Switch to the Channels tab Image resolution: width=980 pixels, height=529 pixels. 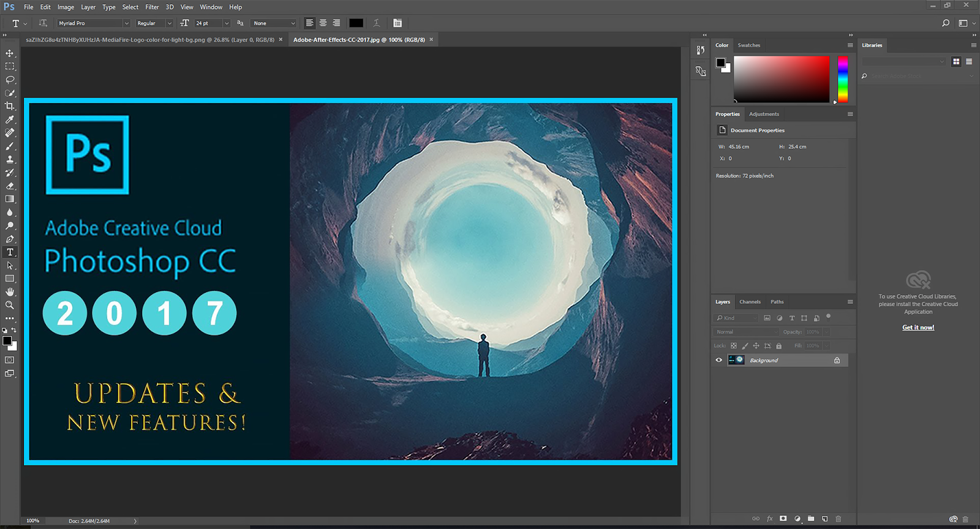coord(750,302)
